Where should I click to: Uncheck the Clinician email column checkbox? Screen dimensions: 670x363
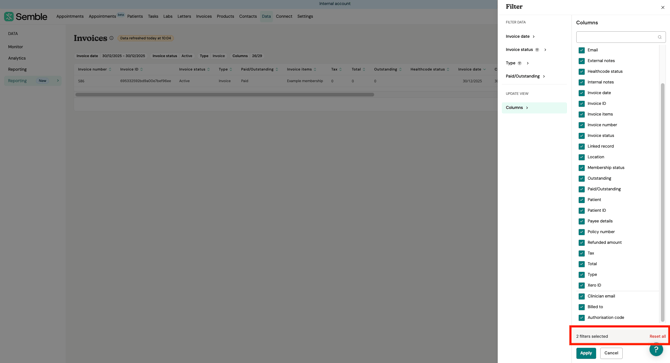(x=582, y=296)
